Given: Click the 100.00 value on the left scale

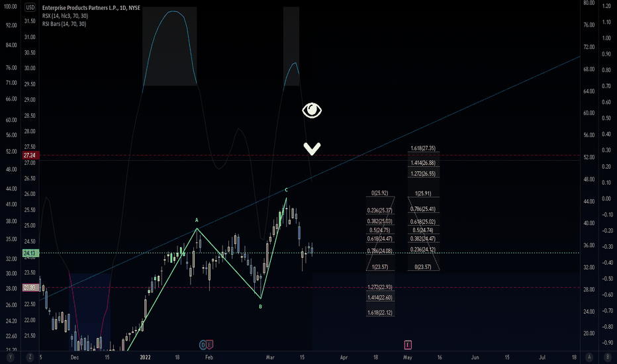Looking at the screenshot, I should point(11,7).
